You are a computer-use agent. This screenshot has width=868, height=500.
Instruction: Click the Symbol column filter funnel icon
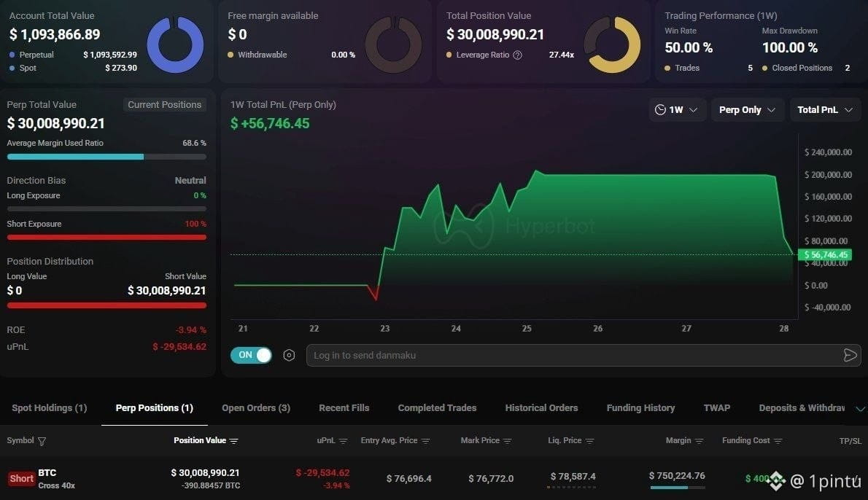tap(42, 441)
